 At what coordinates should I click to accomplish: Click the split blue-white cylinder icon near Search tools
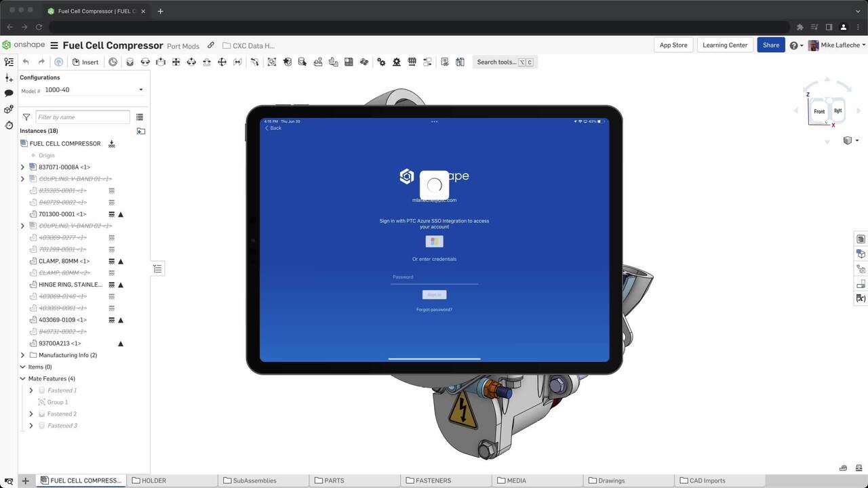tap(460, 62)
